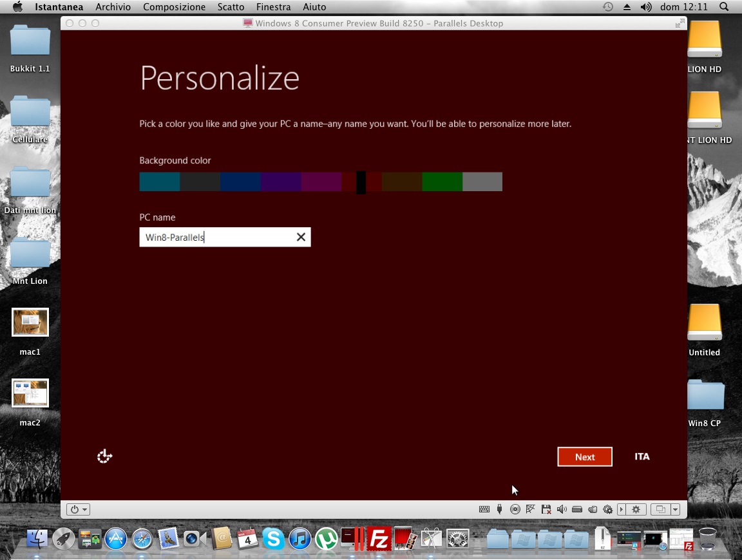Choose the light gray background color
Image resolution: width=742 pixels, height=560 pixels.
482,182
